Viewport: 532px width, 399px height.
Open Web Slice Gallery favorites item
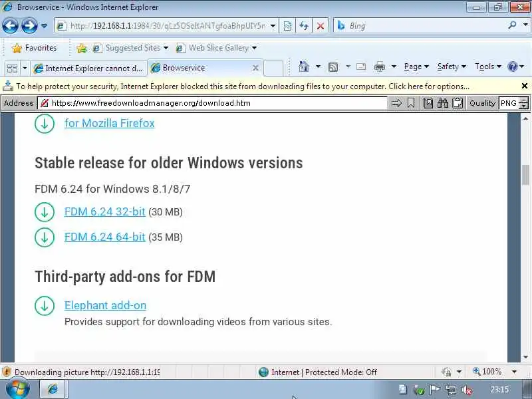click(x=216, y=48)
